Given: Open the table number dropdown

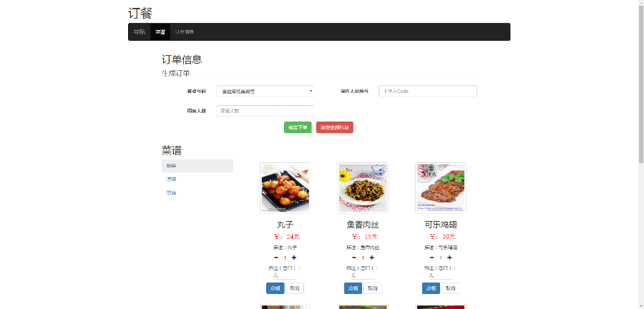Looking at the screenshot, I should click(265, 91).
